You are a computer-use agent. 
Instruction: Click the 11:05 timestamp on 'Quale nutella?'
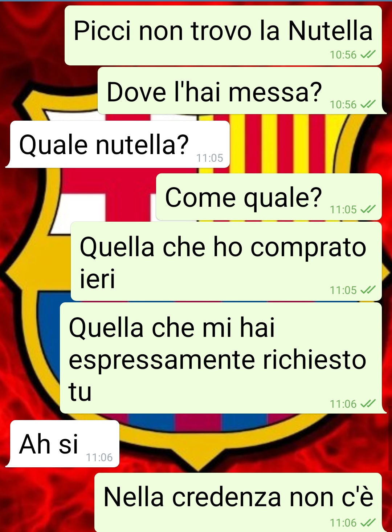click(210, 158)
